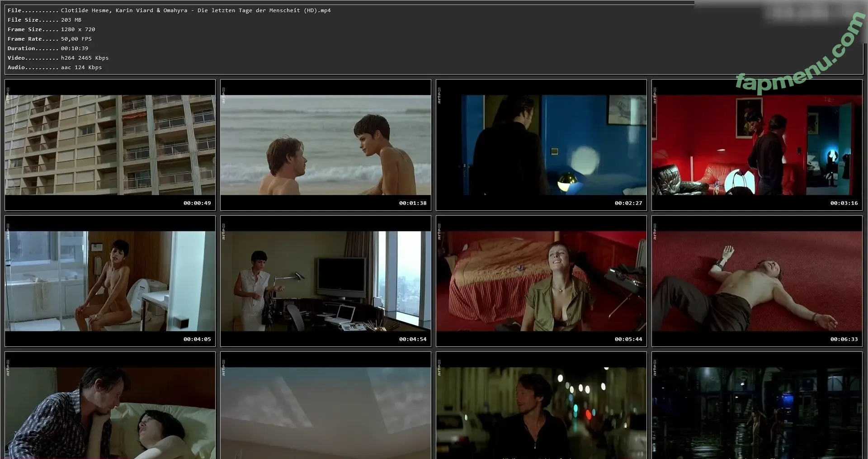
Task: Click the thumbnail timestamped 00:04:54
Action: [x=325, y=281]
